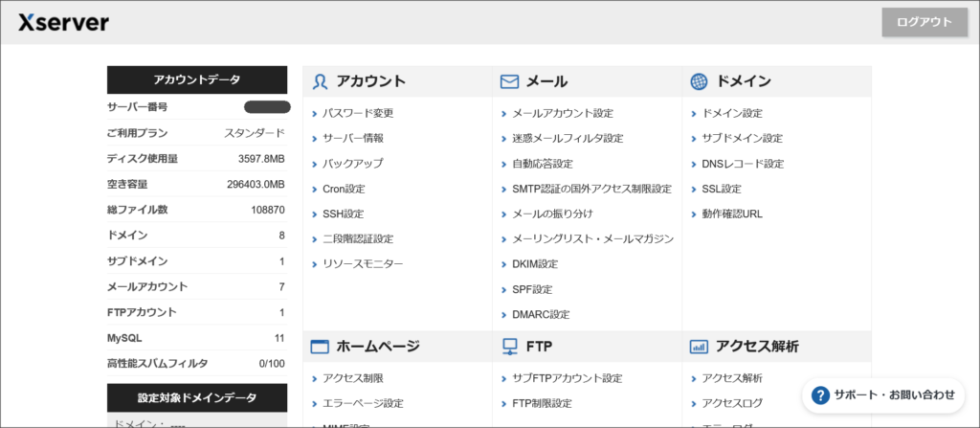Click the アカウント section person icon
The image size is (980, 428).
320,81
